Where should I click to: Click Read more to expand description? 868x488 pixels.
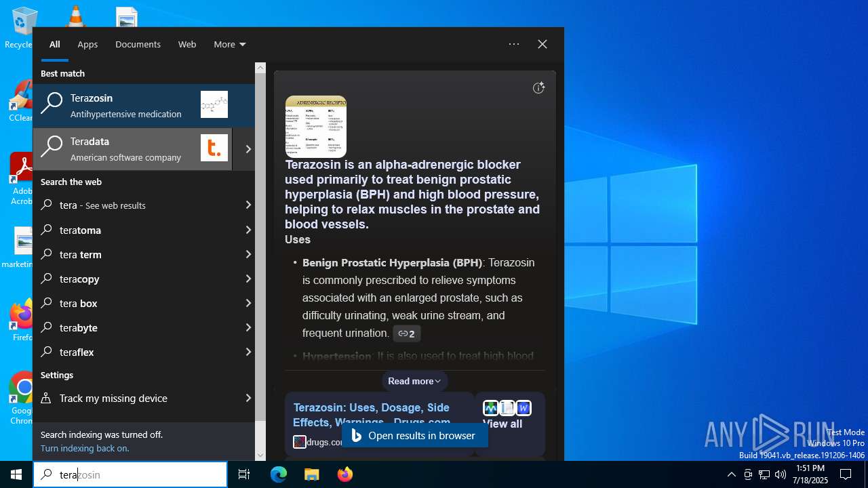[414, 381]
